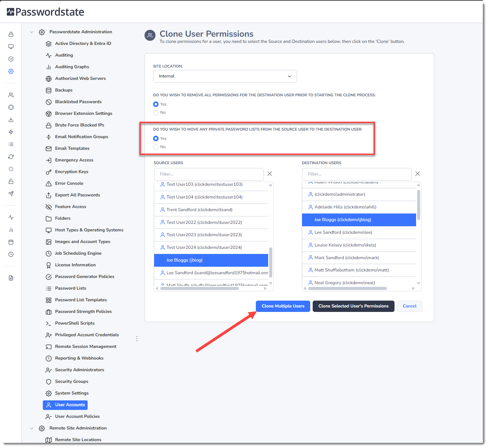Open the document icon in the left rail
This screenshot has height=448, width=488.
[x=11, y=278]
